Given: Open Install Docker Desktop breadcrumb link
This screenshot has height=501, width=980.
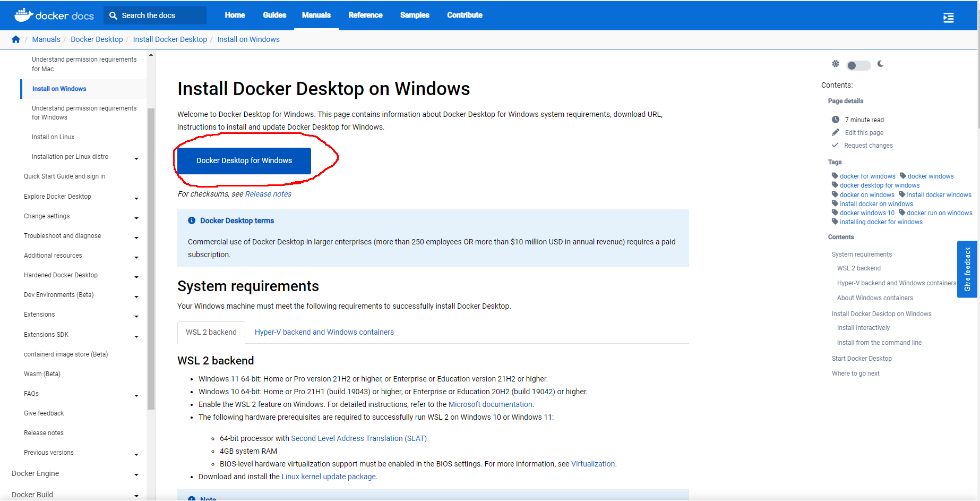Looking at the screenshot, I should 170,39.
